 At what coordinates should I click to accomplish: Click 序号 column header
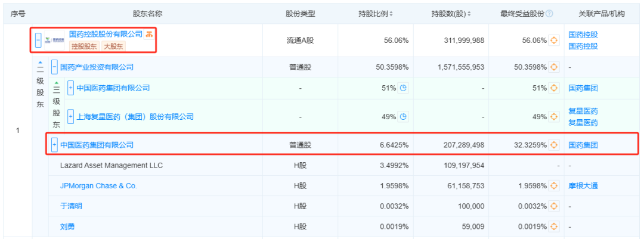(x=18, y=14)
